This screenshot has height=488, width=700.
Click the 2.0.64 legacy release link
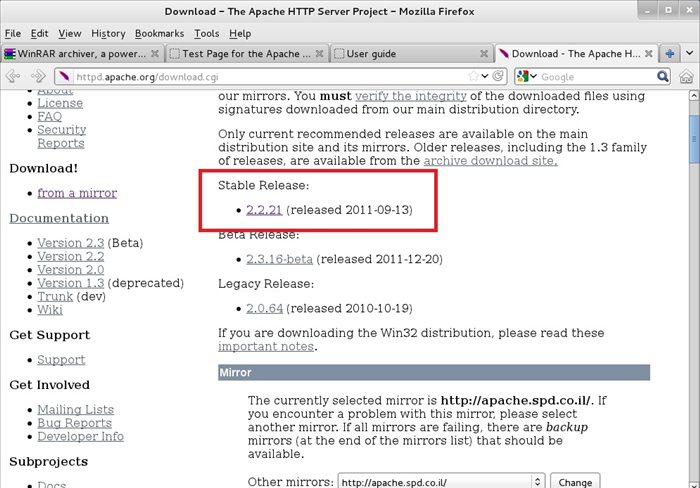[264, 309]
